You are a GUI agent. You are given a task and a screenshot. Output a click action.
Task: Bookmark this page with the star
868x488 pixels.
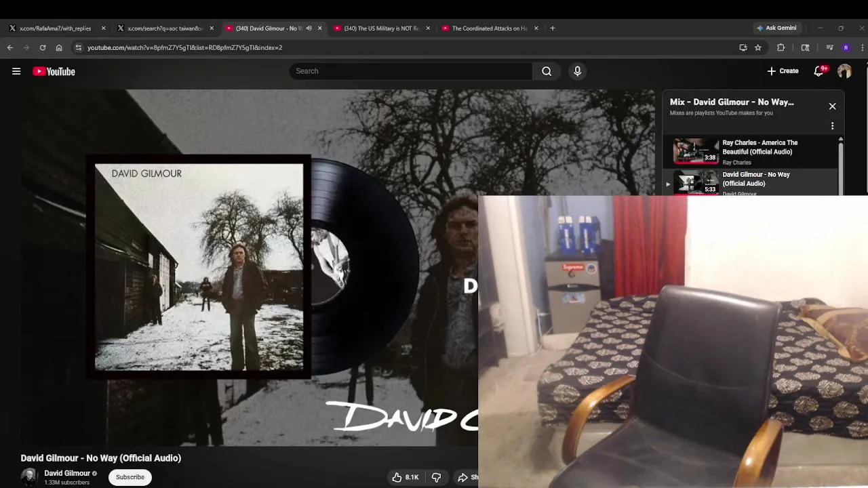[x=758, y=47]
